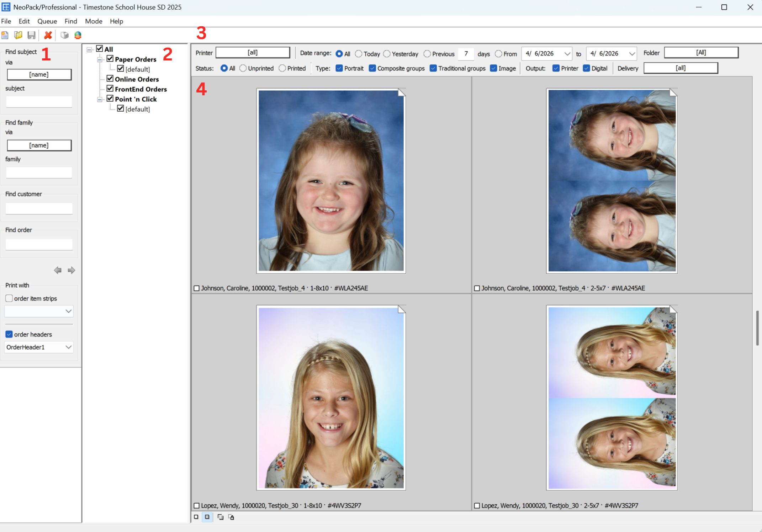The image size is (762, 532).
Task: Tick checkbox for Johnson, Caroline 2-5x7 item
Action: tap(477, 288)
